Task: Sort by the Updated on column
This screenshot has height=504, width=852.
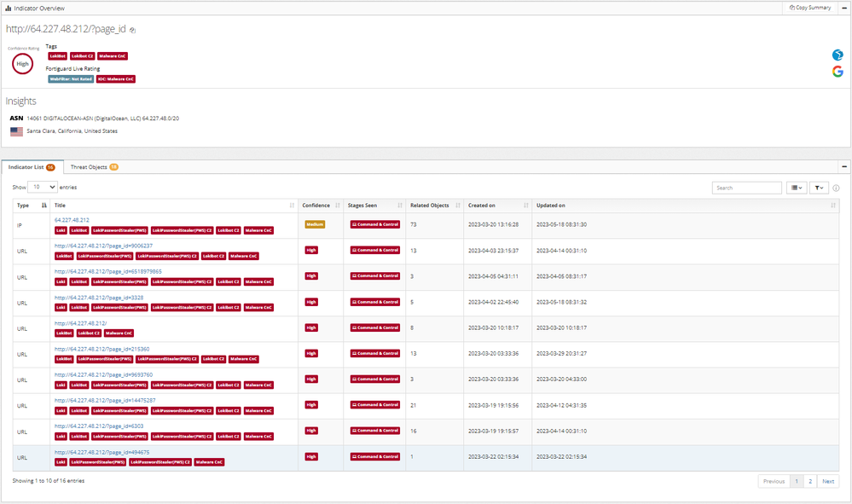Action: coord(685,206)
